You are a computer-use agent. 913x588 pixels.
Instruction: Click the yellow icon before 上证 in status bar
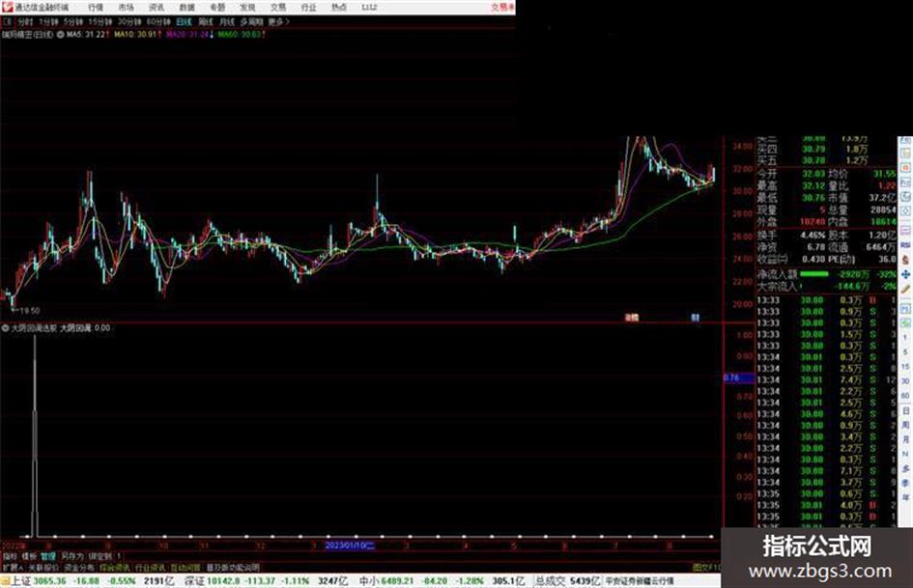click(x=5, y=580)
